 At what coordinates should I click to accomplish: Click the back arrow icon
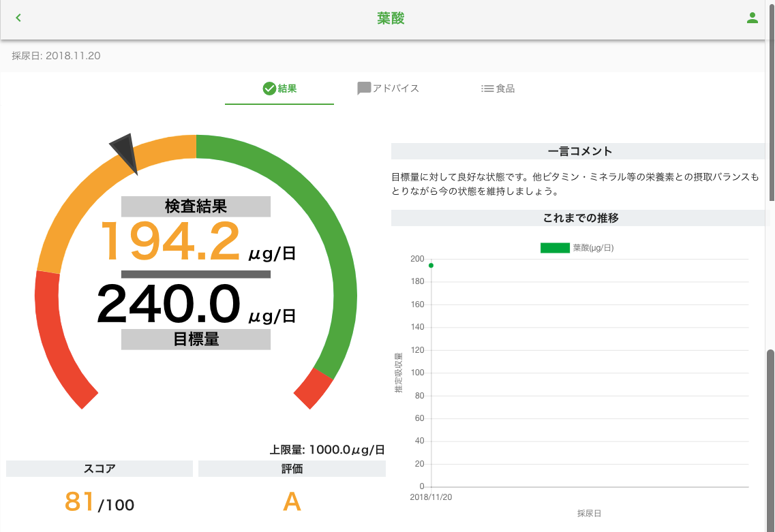(18, 18)
